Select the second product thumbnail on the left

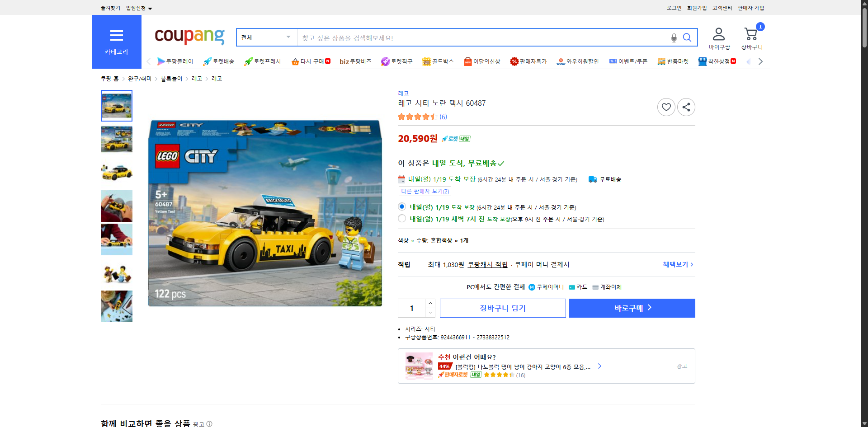tap(116, 139)
